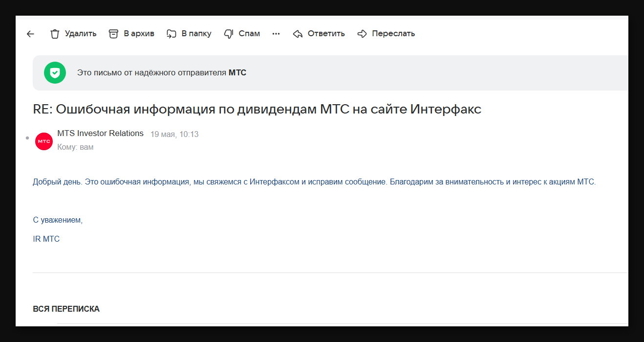Toggle the unread dot beside sender avatar

27,138
